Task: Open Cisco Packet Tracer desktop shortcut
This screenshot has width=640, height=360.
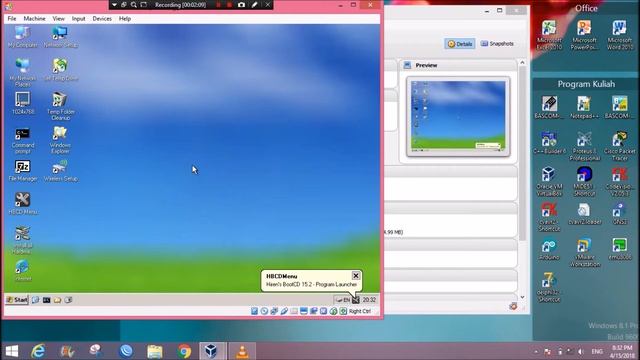Action: pos(619,145)
